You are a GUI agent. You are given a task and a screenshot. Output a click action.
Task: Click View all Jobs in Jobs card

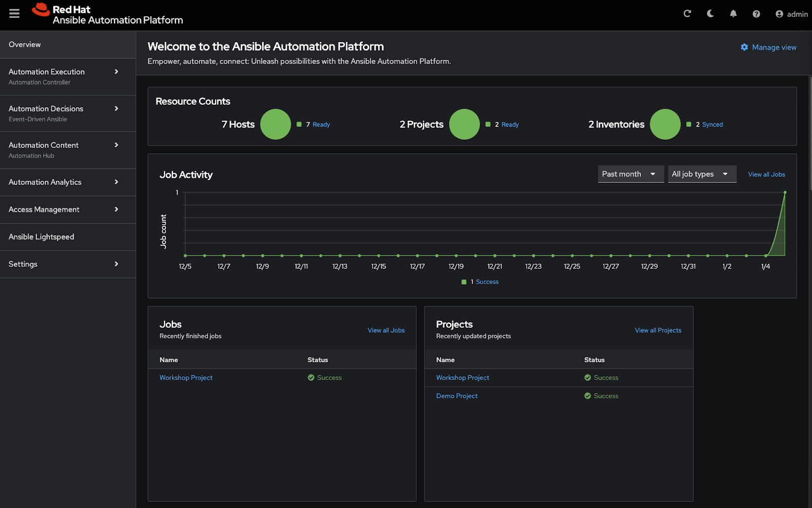(x=386, y=330)
